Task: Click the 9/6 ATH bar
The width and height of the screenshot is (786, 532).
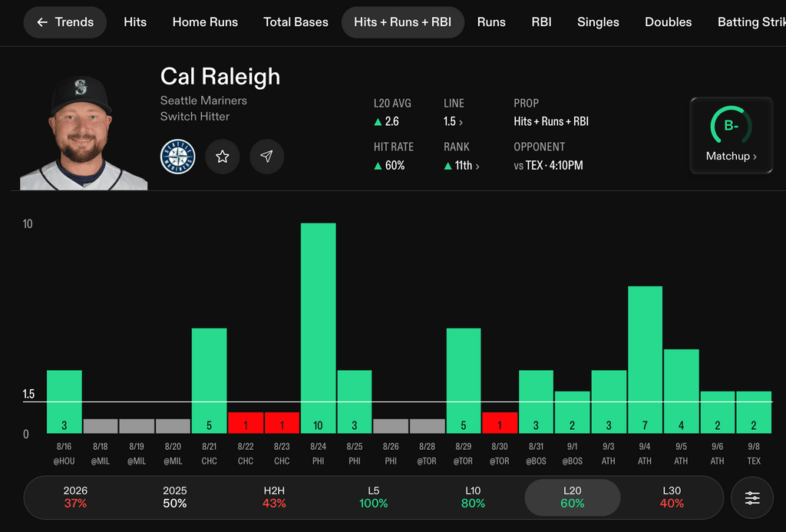Action: point(718,412)
